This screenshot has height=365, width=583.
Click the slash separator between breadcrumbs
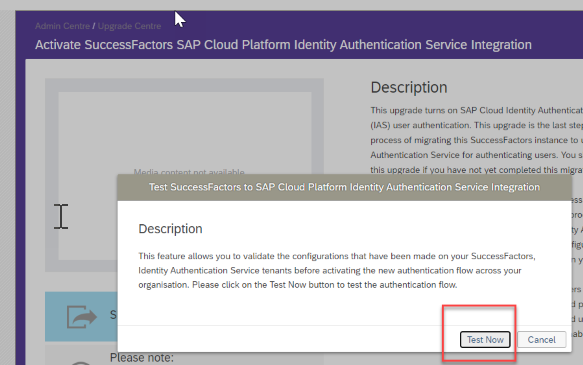[94, 26]
